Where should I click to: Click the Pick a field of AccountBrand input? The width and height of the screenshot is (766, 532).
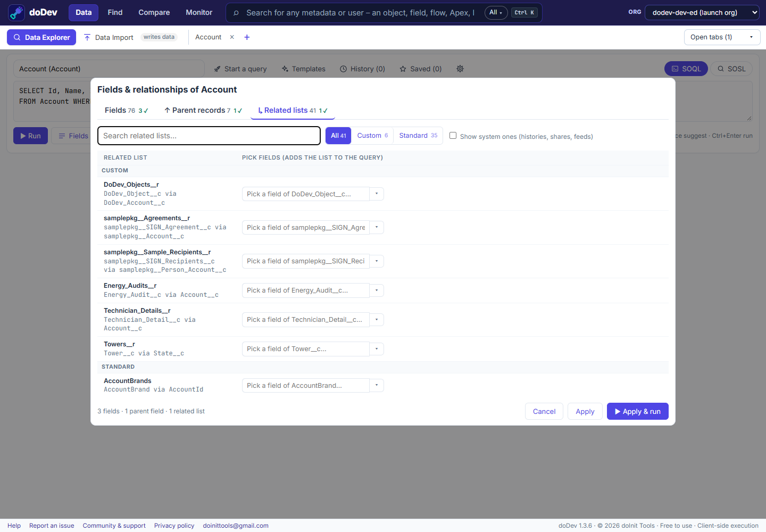(306, 385)
